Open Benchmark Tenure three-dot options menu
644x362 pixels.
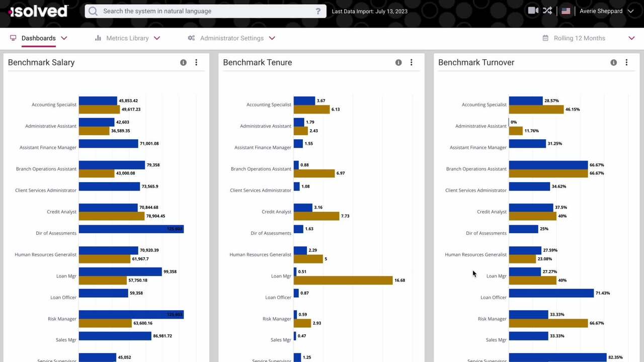411,62
